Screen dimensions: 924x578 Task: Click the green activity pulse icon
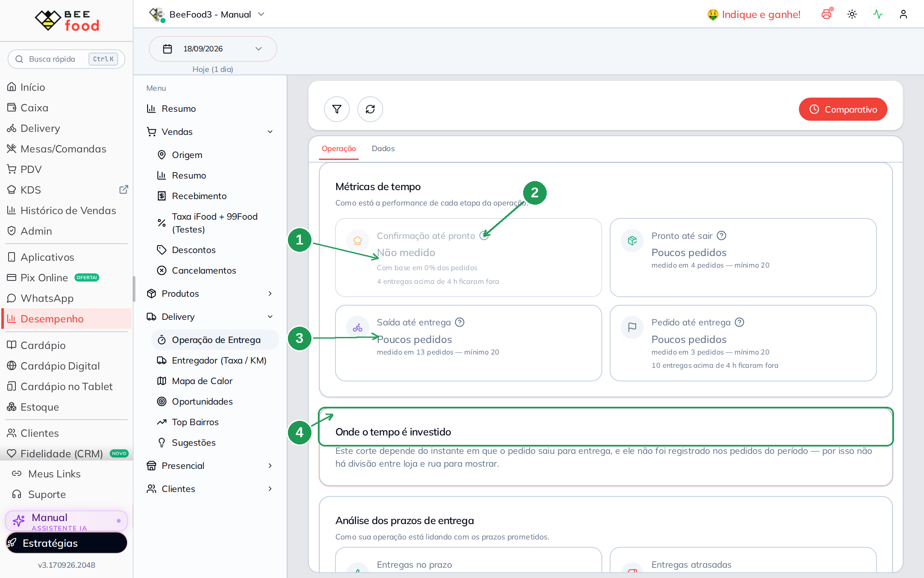(x=878, y=14)
